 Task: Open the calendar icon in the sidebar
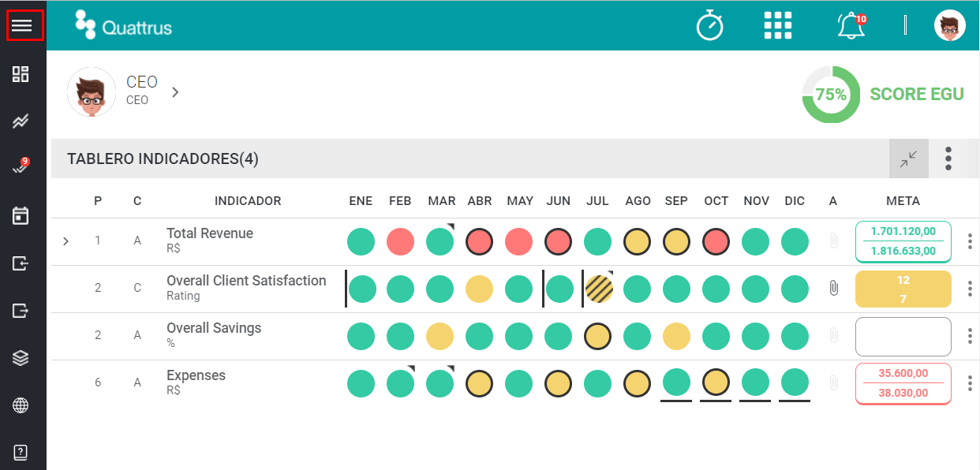(x=21, y=216)
